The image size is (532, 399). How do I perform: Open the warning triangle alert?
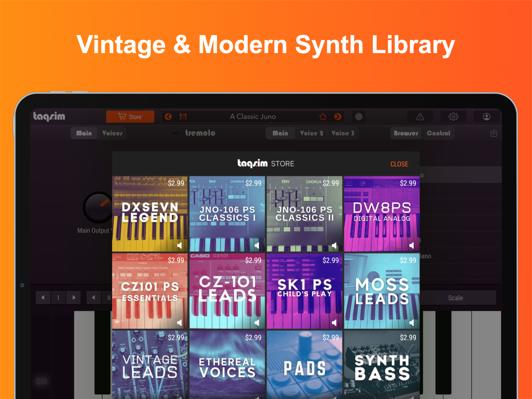point(420,117)
